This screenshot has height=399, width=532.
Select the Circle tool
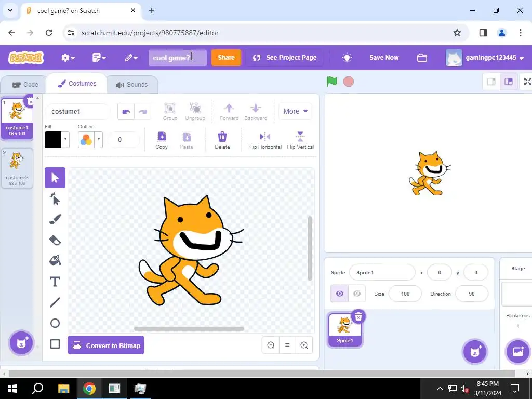point(55,323)
